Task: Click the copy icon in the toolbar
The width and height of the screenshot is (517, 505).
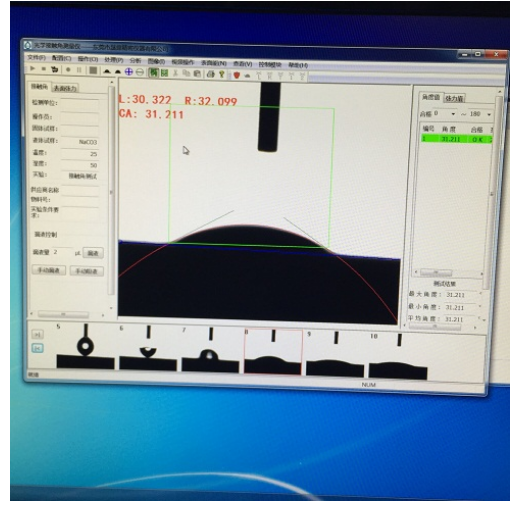Action: tap(186, 73)
